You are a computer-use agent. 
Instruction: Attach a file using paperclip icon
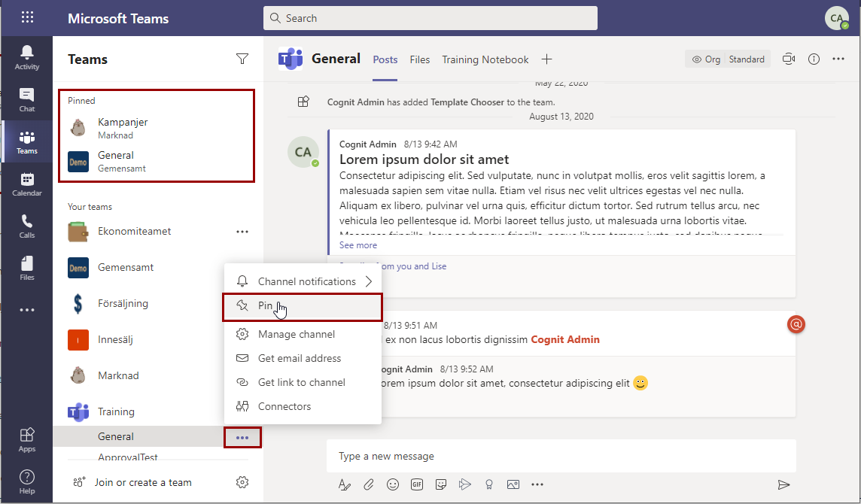[x=369, y=484]
